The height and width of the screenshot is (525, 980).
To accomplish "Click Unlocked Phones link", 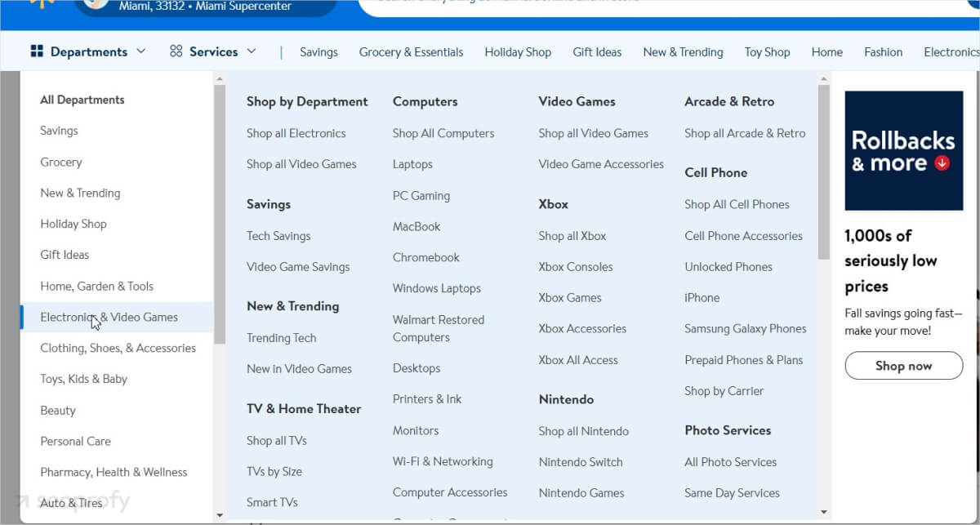I will (728, 267).
